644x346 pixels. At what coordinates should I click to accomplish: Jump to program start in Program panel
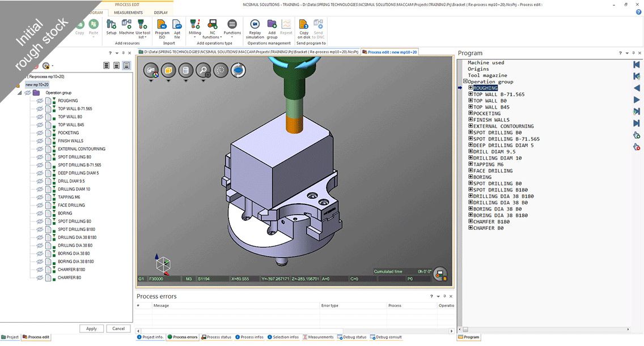coord(637,65)
